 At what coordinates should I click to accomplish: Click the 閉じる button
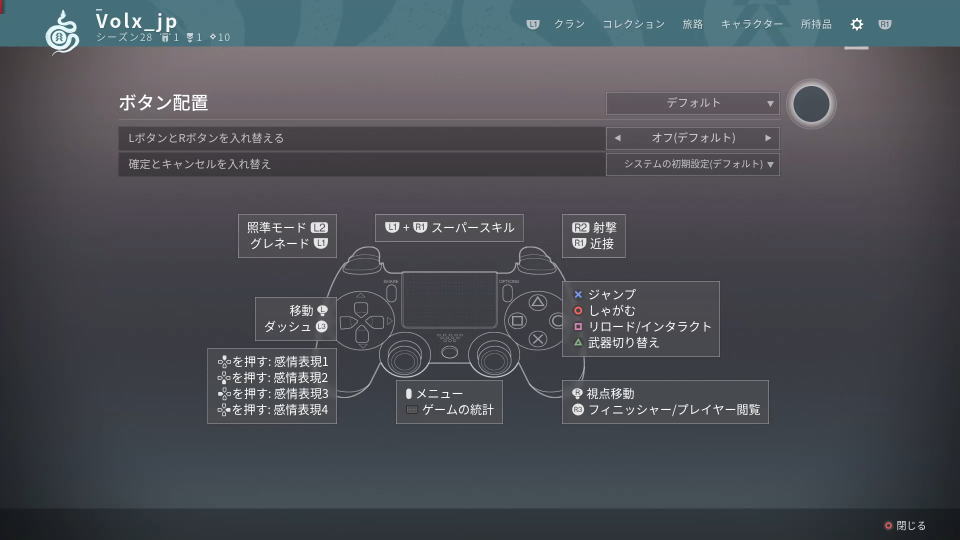[x=905, y=525]
